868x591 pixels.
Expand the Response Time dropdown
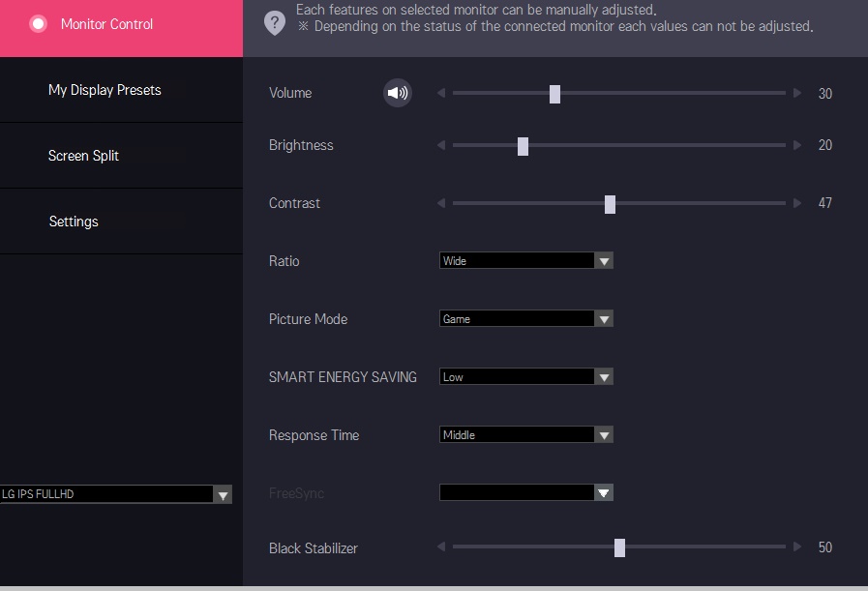coord(525,435)
